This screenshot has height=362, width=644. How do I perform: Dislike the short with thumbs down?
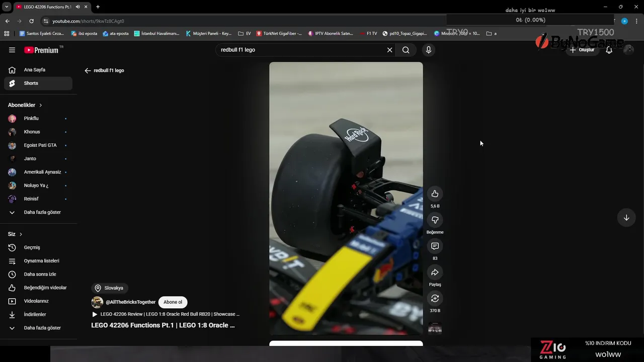click(x=435, y=220)
